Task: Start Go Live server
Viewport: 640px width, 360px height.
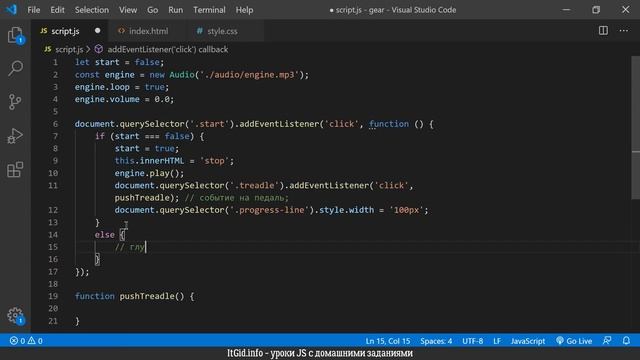Action: coord(574,341)
